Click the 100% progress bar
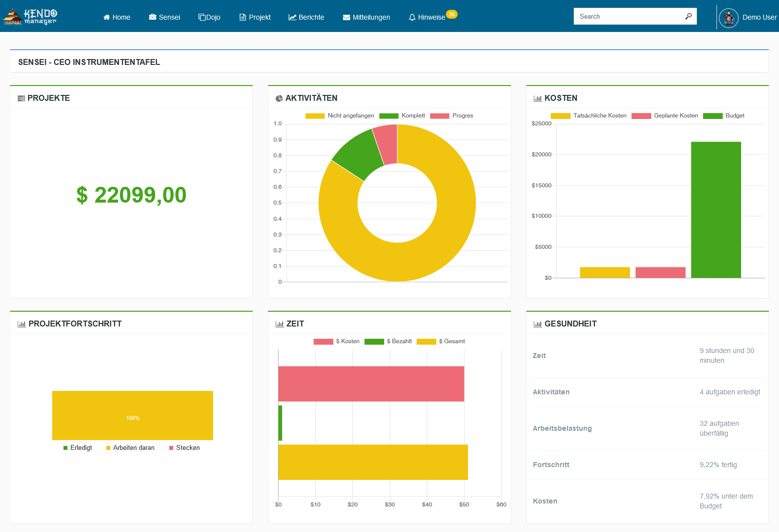 tap(132, 415)
